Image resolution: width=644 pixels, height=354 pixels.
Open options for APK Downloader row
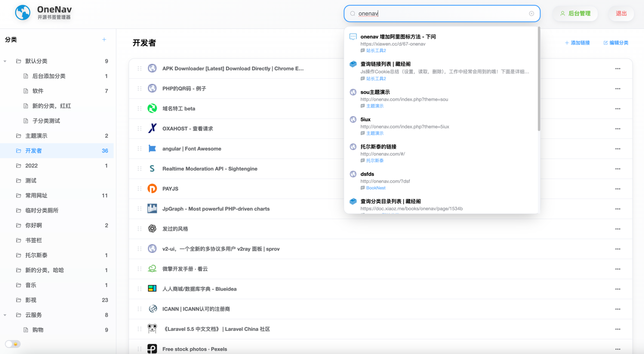pyautogui.click(x=618, y=69)
